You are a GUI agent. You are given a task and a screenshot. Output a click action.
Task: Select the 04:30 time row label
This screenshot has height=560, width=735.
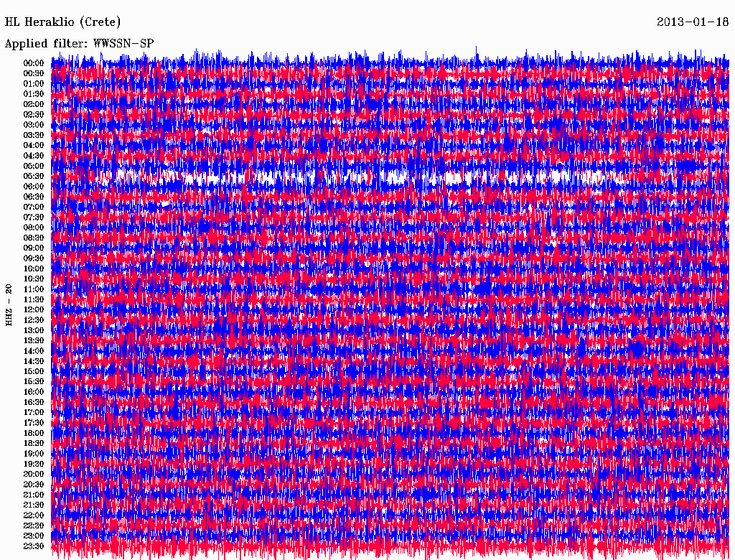click(34, 156)
